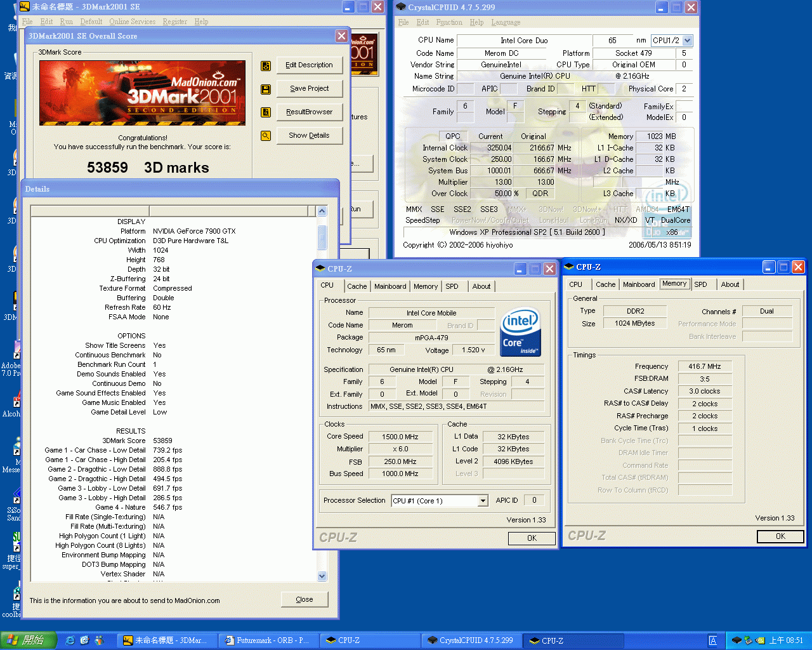Click OK in the left CPU-Z window
This screenshot has width=812, height=650.
pyautogui.click(x=532, y=538)
